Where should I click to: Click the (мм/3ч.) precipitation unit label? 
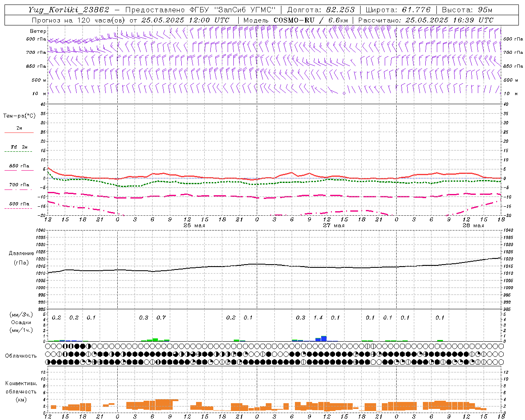pyautogui.click(x=21, y=315)
